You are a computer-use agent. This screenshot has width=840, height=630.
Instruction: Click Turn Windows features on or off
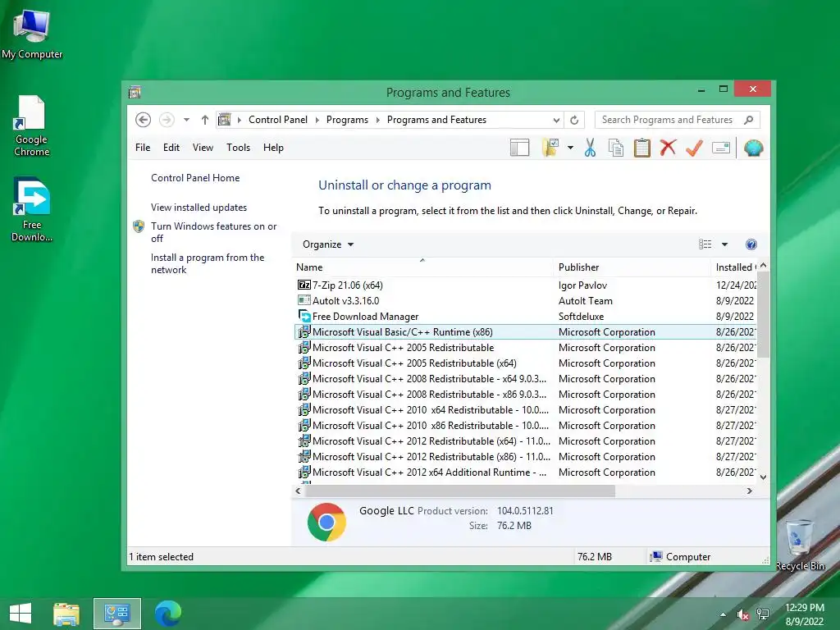[x=214, y=232]
